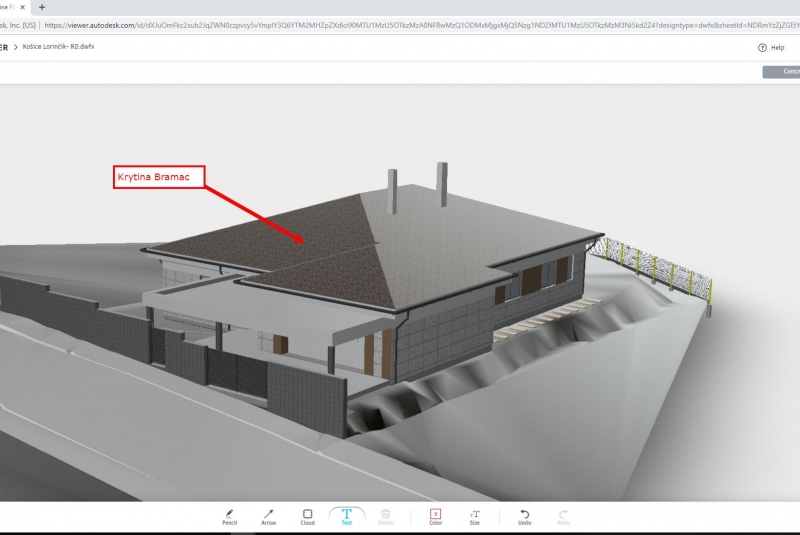Click the Cancel markup button
Viewport: 800px width, 535px height.
coord(782,72)
